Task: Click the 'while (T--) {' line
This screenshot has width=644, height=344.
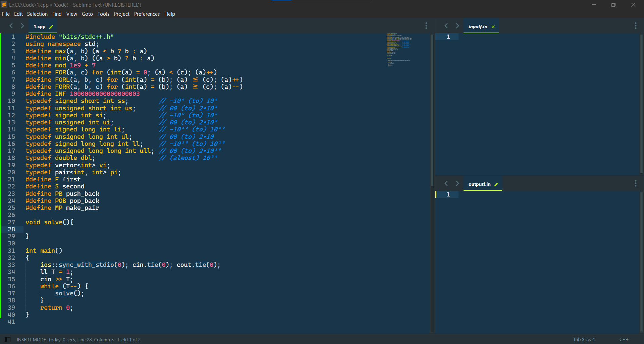Action: pyautogui.click(x=64, y=286)
